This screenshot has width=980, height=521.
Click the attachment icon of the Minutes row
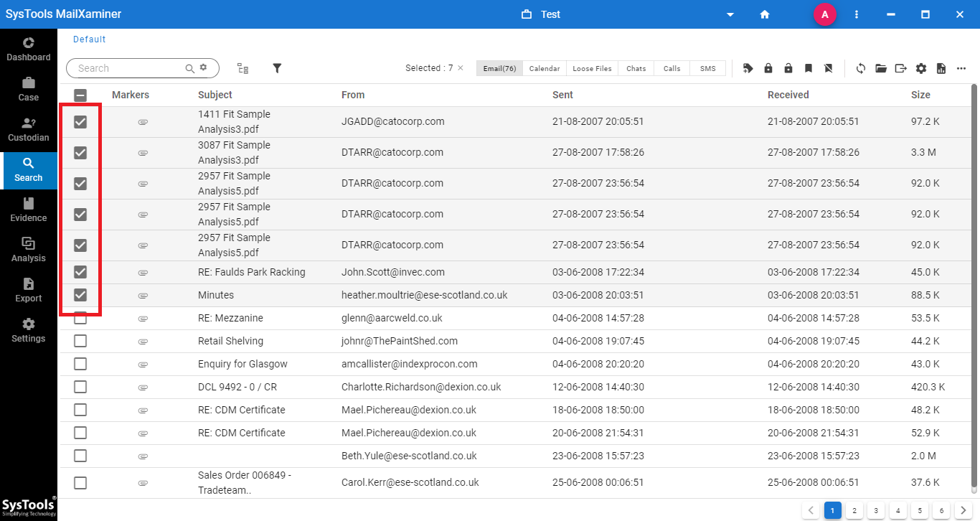coord(143,295)
